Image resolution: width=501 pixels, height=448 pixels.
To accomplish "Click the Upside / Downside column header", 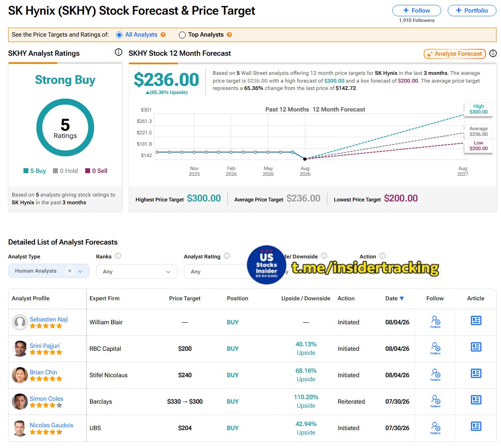I will click(306, 298).
